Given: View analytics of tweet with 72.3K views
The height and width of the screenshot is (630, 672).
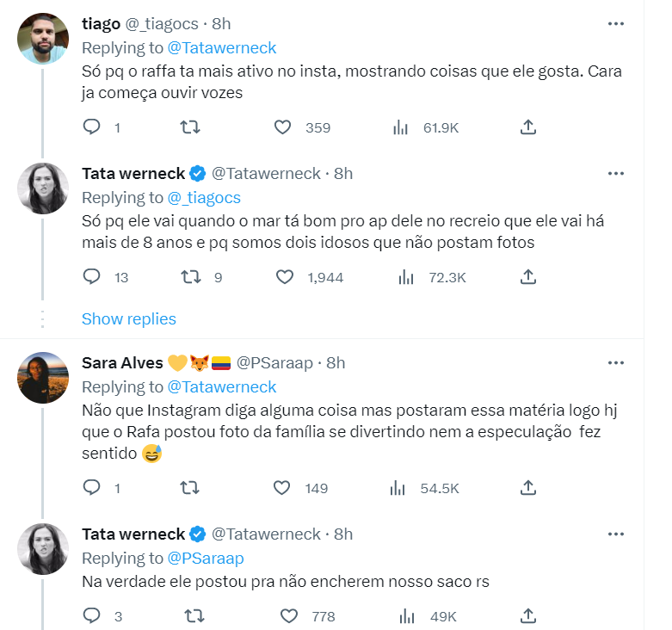Looking at the screenshot, I should coord(406,277).
